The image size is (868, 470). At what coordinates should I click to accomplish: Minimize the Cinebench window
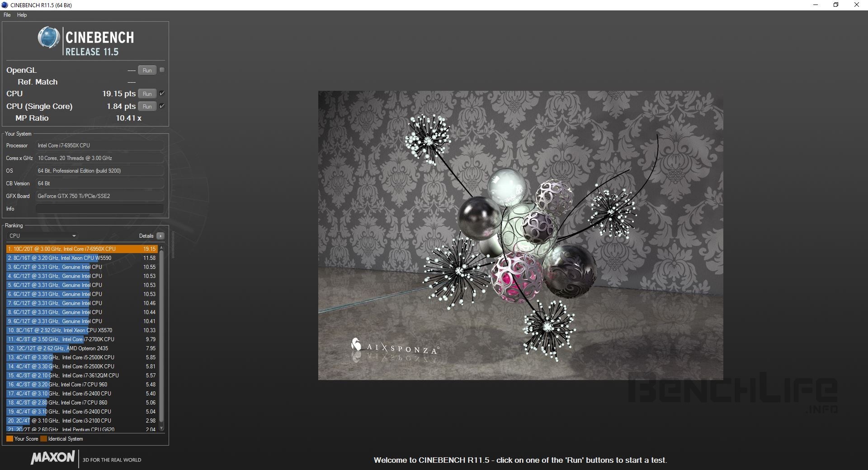pyautogui.click(x=816, y=5)
